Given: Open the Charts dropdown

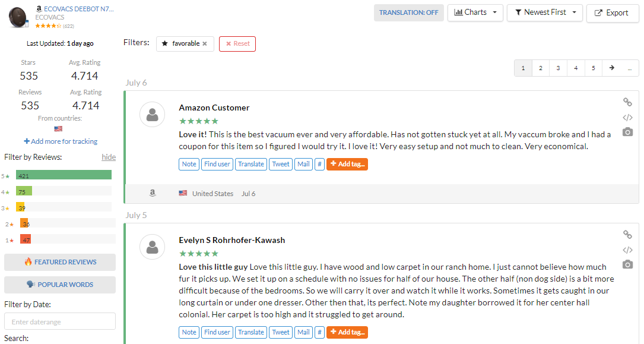Looking at the screenshot, I should click(475, 12).
